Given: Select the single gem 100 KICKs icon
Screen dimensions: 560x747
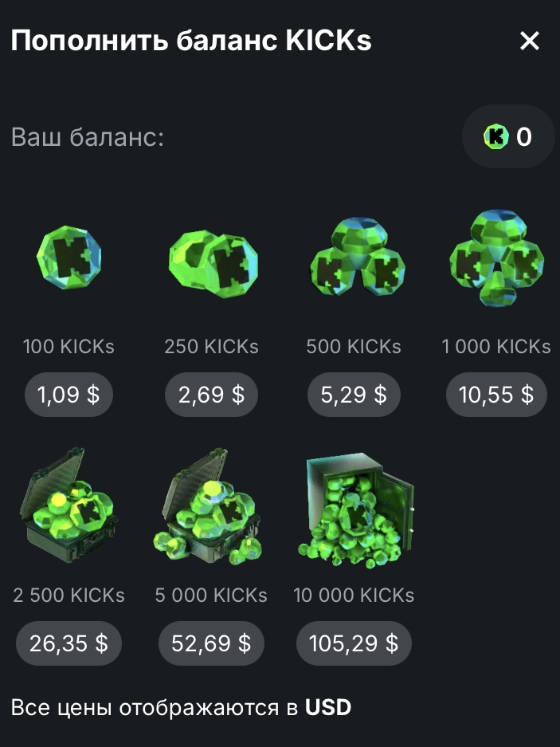Looking at the screenshot, I should click(69, 258).
